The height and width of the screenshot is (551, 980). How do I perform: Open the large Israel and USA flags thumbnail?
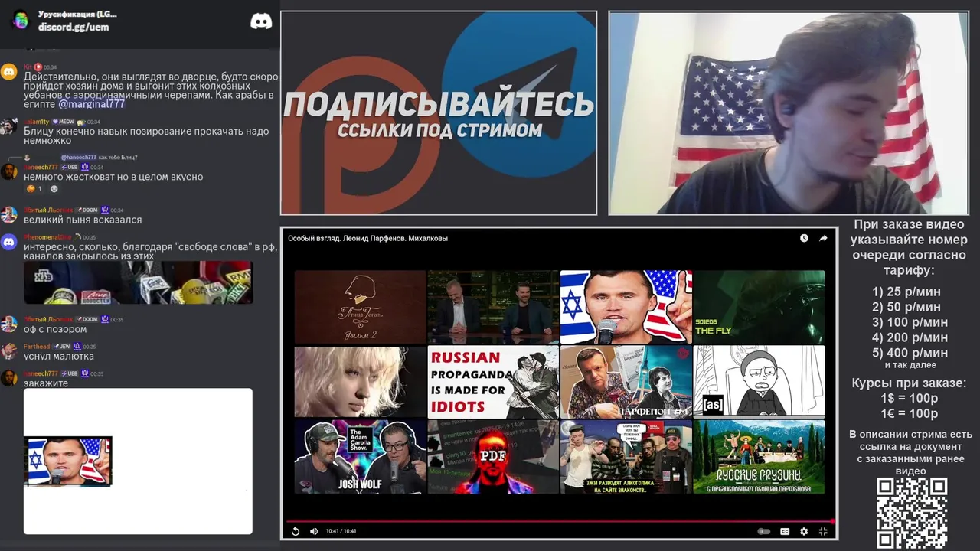coord(626,307)
